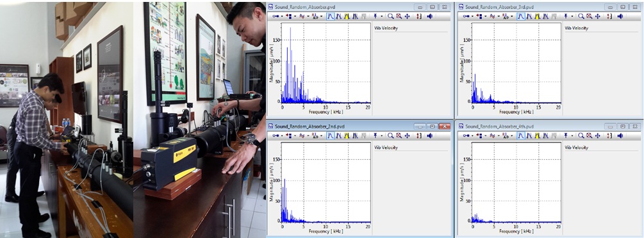Click harmonic cursor icon in Absorber_2nd.pvd toolbar
Image resolution: width=644 pixels, height=238 pixels.
356,135
